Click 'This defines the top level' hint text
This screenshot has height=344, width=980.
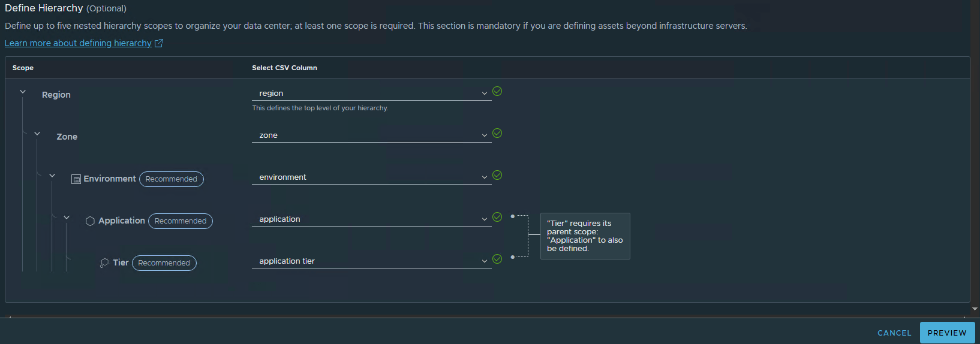(x=320, y=108)
